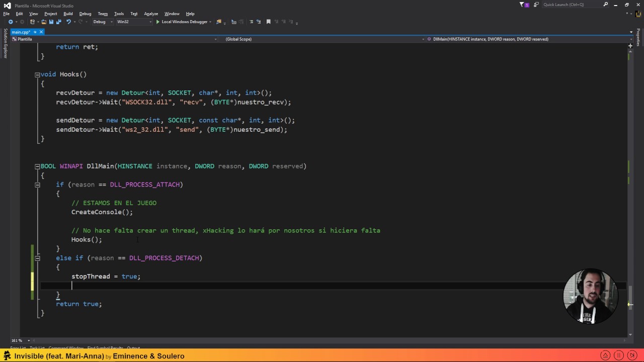Viewport: 644px width, 362px height.
Task: Open the Win32 platform dropdown
Action: 134,22
